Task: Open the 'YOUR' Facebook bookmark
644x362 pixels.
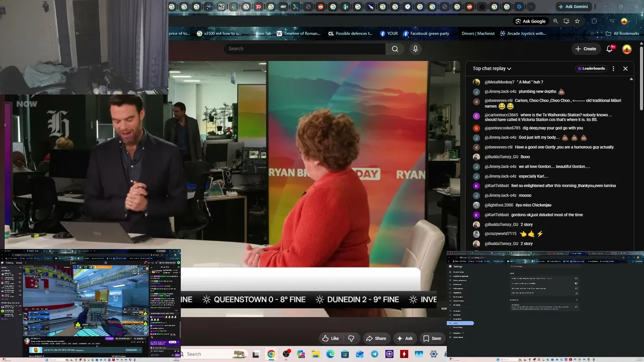Action: 389,34
